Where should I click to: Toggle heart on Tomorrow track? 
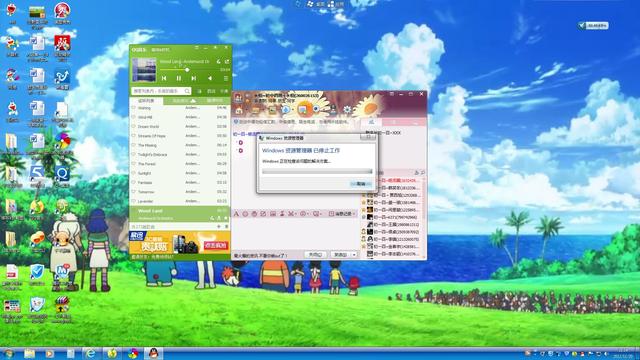point(133,192)
